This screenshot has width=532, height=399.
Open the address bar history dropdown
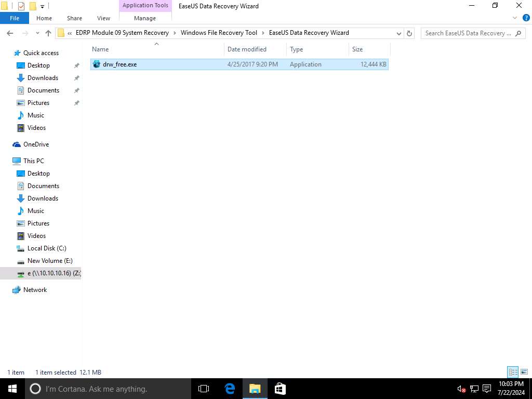click(x=398, y=33)
